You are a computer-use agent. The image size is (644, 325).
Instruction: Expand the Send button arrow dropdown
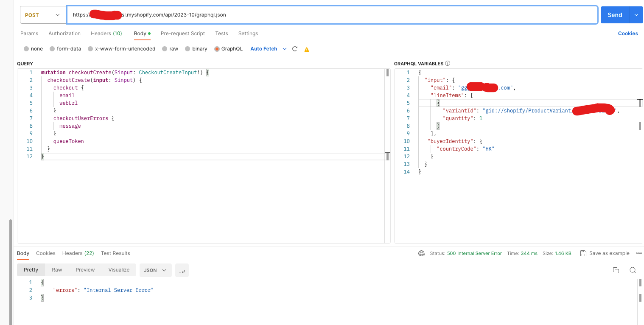(636, 15)
